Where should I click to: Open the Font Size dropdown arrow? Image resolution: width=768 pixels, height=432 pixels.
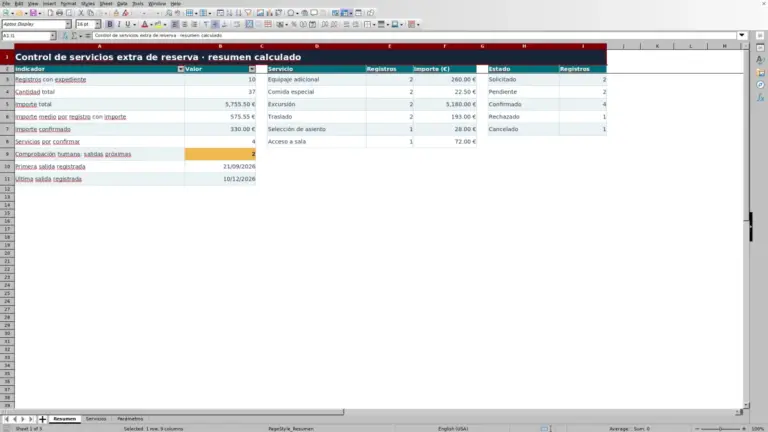97,24
